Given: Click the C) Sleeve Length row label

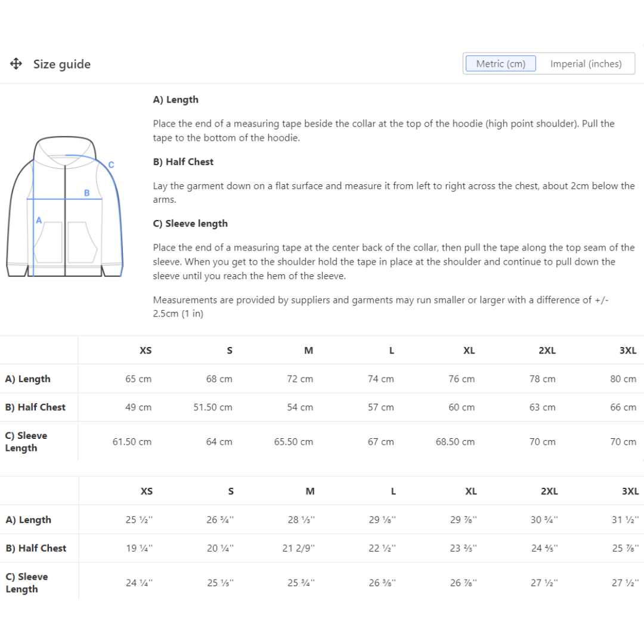Looking at the screenshot, I should pos(26,441).
